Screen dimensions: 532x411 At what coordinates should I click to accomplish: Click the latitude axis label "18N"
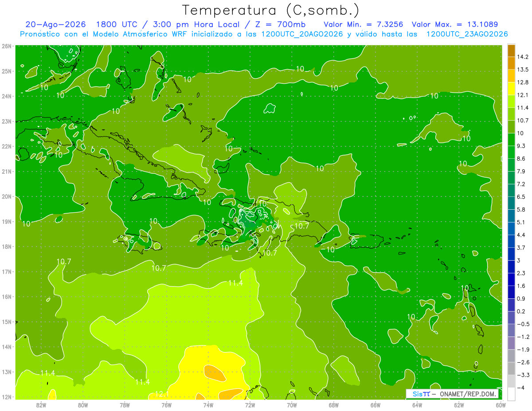pos(6,247)
